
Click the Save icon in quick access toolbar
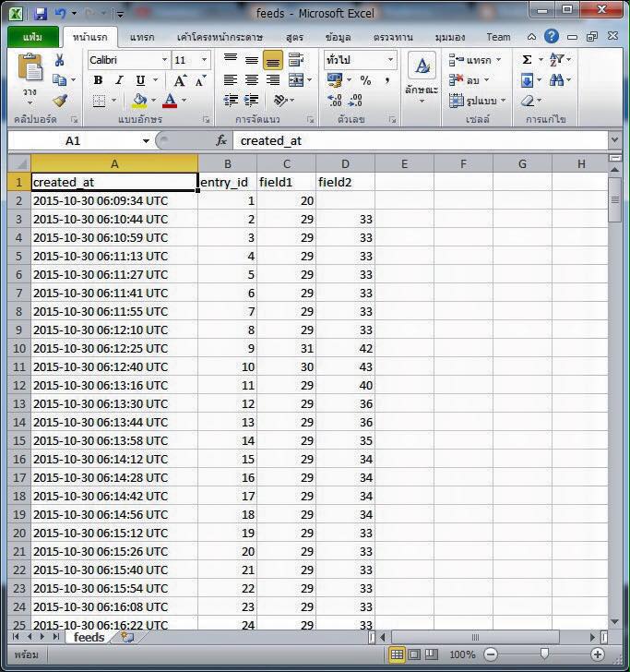pyautogui.click(x=41, y=14)
